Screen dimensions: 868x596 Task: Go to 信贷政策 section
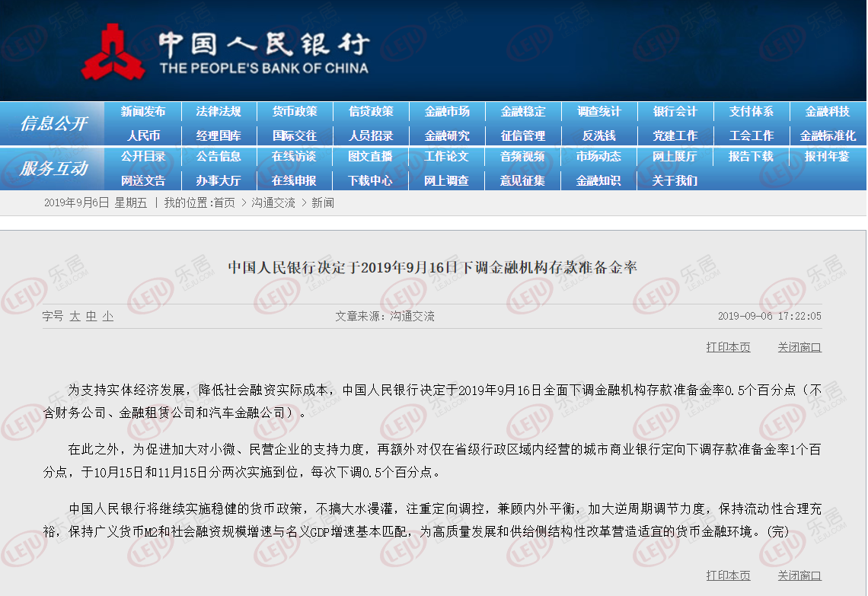(x=371, y=111)
